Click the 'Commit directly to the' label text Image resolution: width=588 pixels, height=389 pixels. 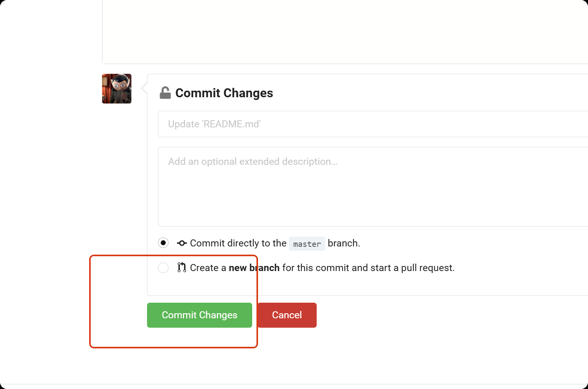[238, 243]
